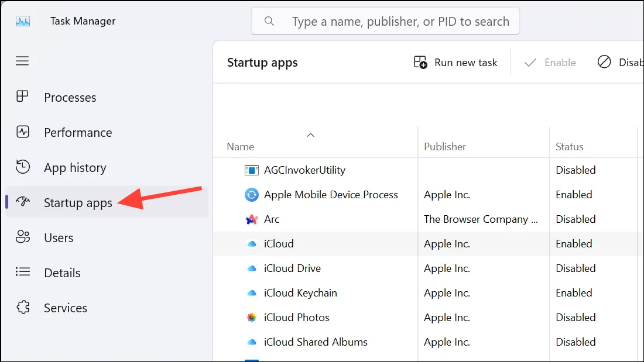Image resolution: width=644 pixels, height=362 pixels.
Task: Click the Disable button label
Action: [631, 63]
